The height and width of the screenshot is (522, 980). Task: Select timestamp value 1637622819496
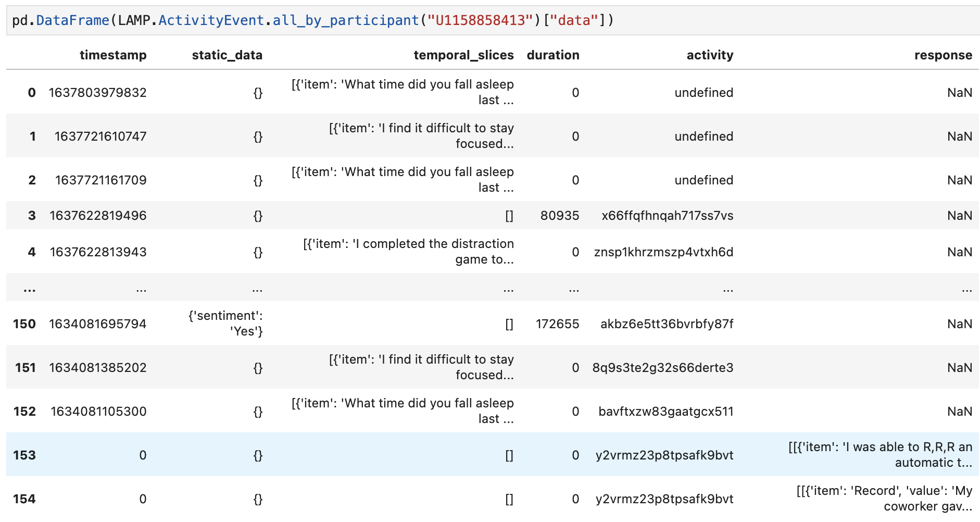[x=98, y=216]
